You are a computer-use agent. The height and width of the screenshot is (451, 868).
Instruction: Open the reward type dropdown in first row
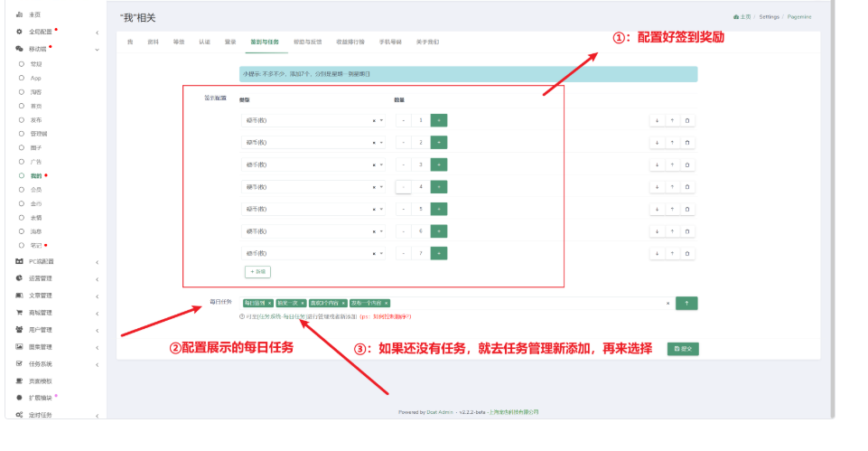(x=313, y=120)
